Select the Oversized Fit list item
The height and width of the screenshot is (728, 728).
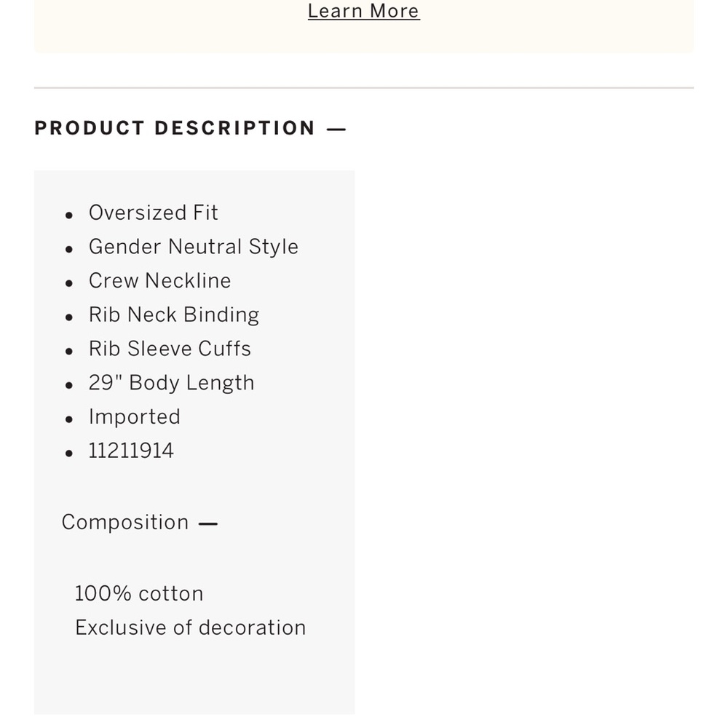point(153,213)
